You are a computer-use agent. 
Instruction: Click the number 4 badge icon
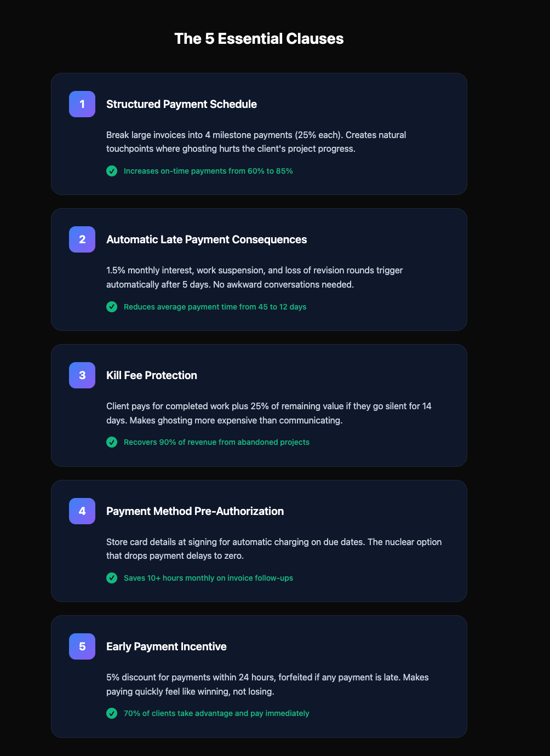(x=82, y=511)
